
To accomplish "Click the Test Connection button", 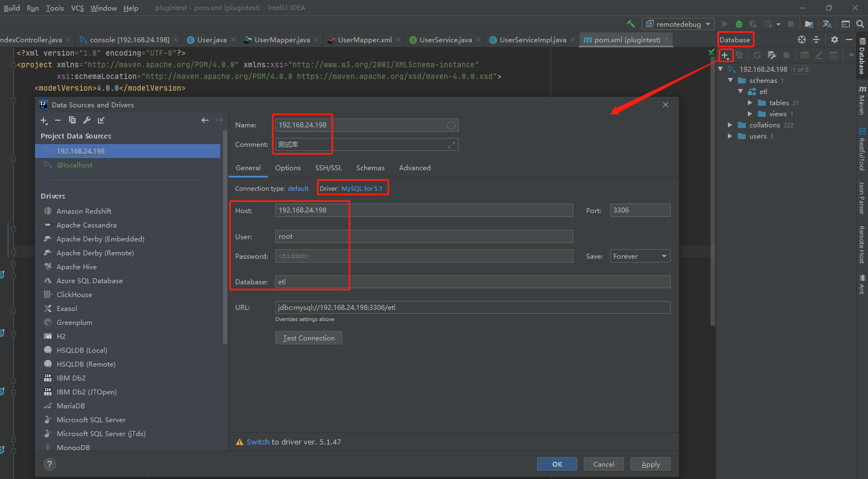I will [309, 338].
